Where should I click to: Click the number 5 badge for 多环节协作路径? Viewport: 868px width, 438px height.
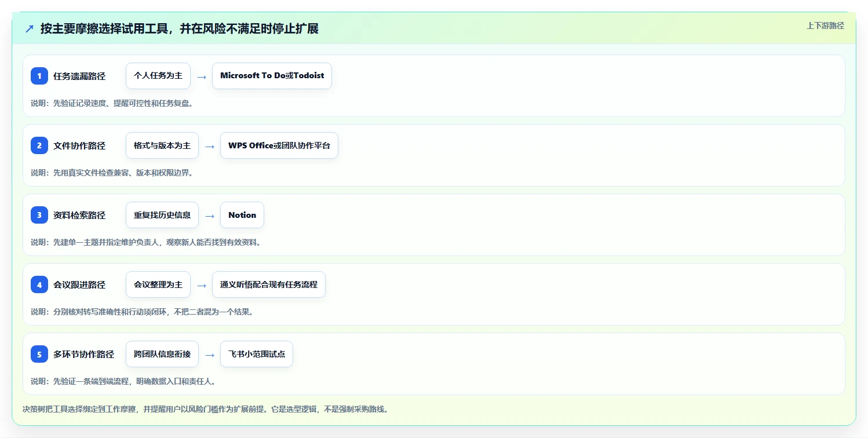pos(39,354)
